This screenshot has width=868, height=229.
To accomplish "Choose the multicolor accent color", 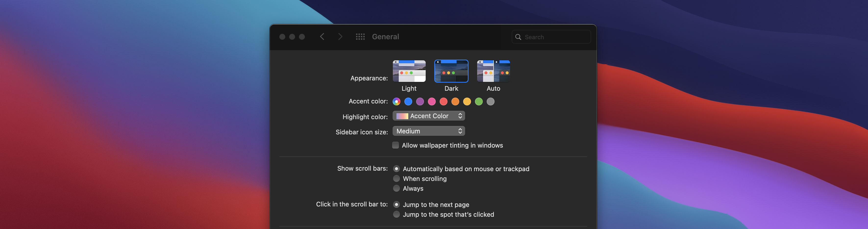I will click(397, 102).
